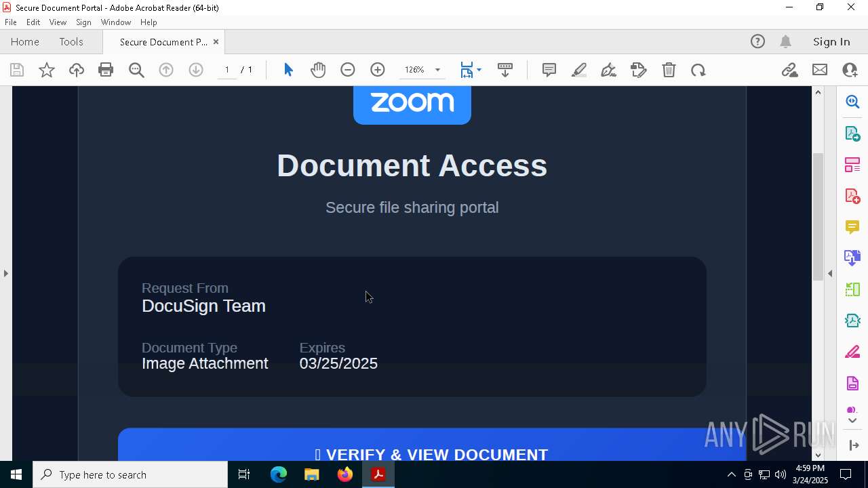Switch to the Home tab
This screenshot has width=868, height=488.
click(25, 41)
